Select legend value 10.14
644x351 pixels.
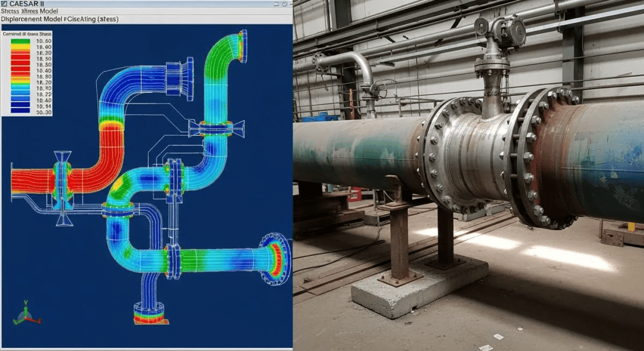pyautogui.click(x=44, y=106)
